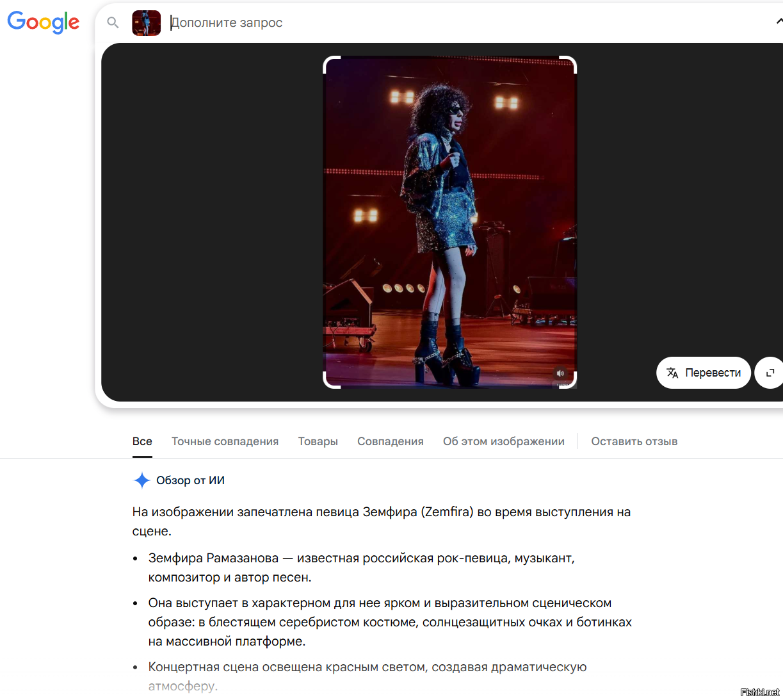Click the speaker icon on the photo
This screenshot has width=783, height=700.
click(560, 373)
